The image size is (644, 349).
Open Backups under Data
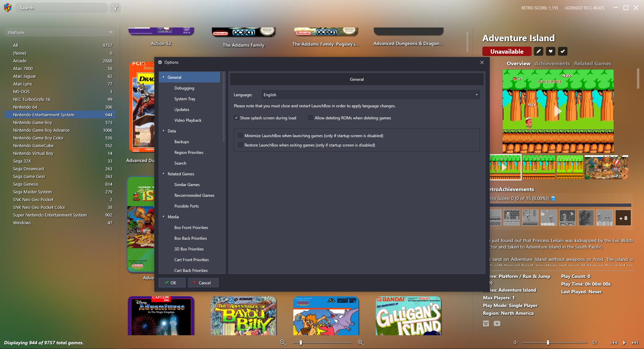click(x=181, y=142)
